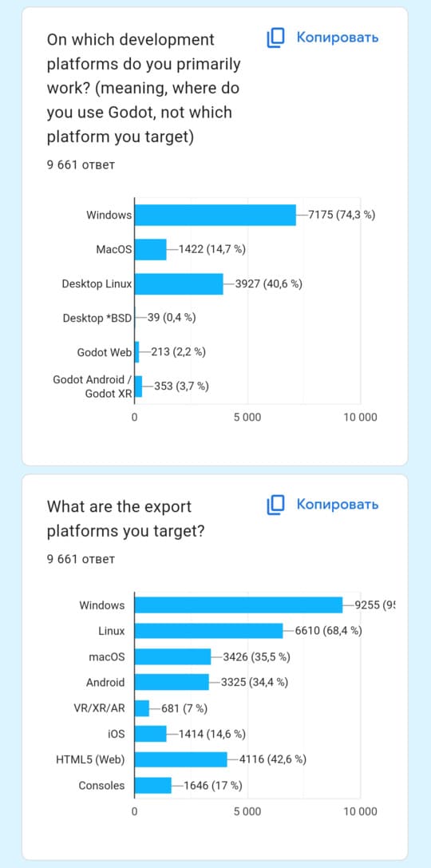The width and height of the screenshot is (431, 868).
Task: Select the Desktop Linux bar showing 3927
Action: tap(180, 284)
